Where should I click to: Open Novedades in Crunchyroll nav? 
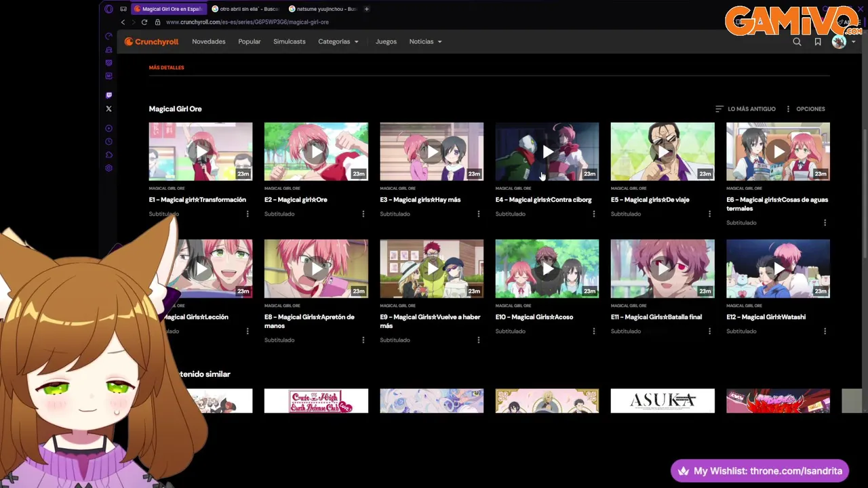(x=209, y=42)
